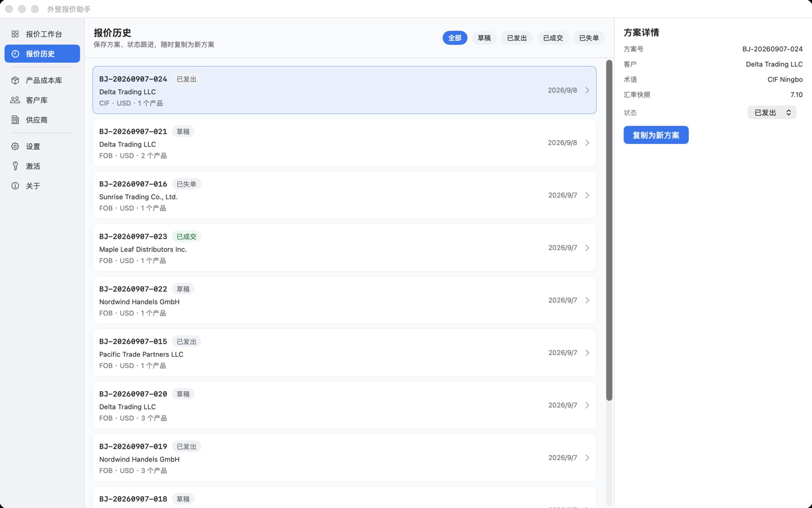Click 草稿 badge on BJ-20260907-022
Screen dimensions: 812x508
183,289
